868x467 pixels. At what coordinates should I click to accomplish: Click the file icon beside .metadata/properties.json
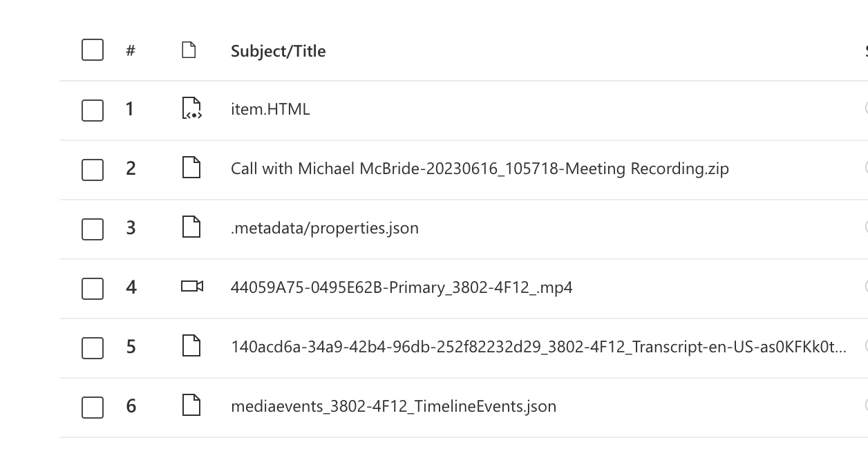[191, 227]
